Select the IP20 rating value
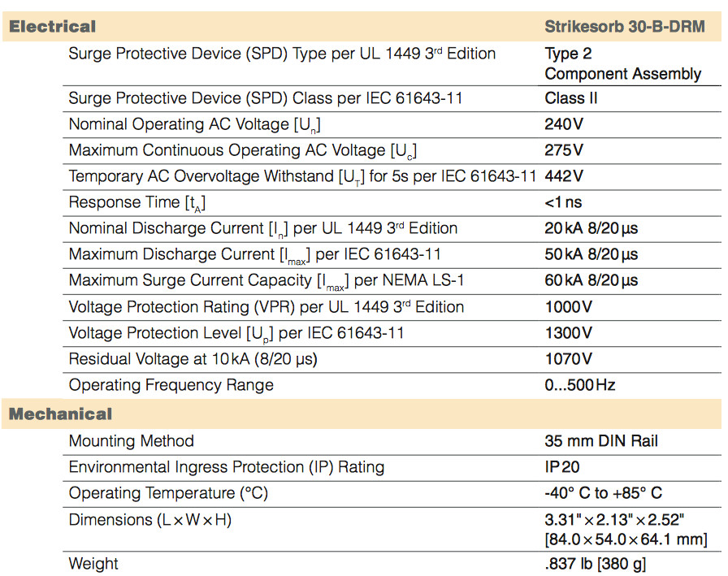This screenshot has height=576, width=728. pyautogui.click(x=562, y=468)
